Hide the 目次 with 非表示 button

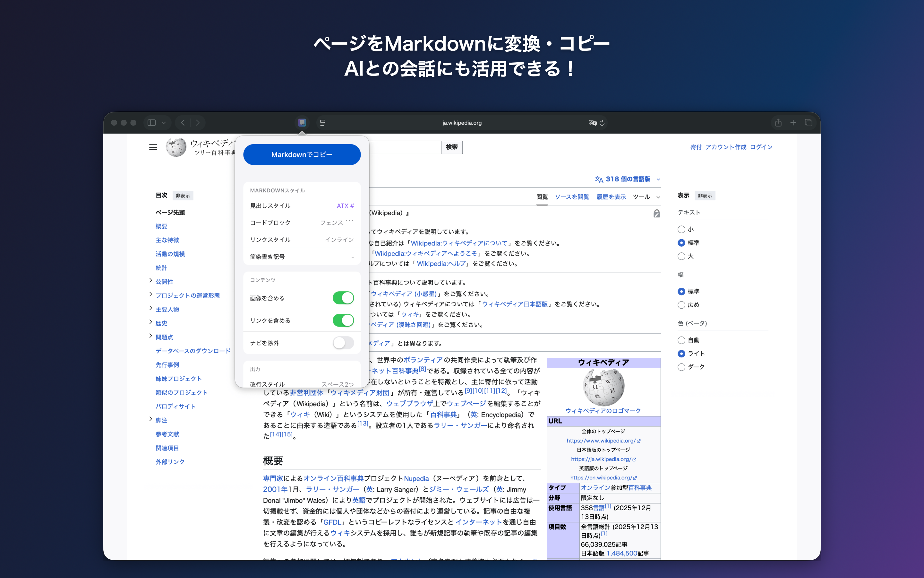coord(183,196)
